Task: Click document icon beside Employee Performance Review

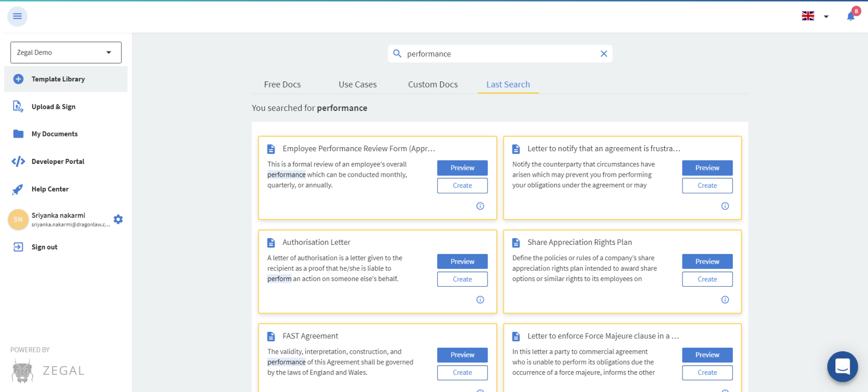Action: 271,149
